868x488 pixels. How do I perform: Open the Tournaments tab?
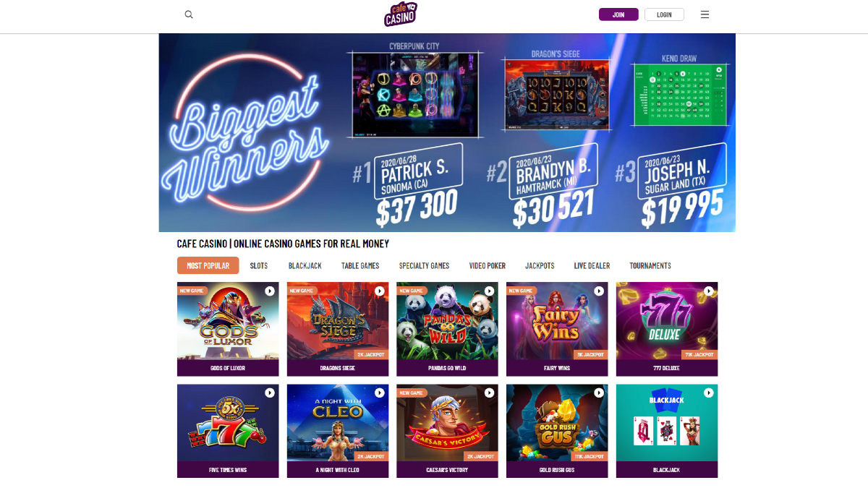coord(650,265)
